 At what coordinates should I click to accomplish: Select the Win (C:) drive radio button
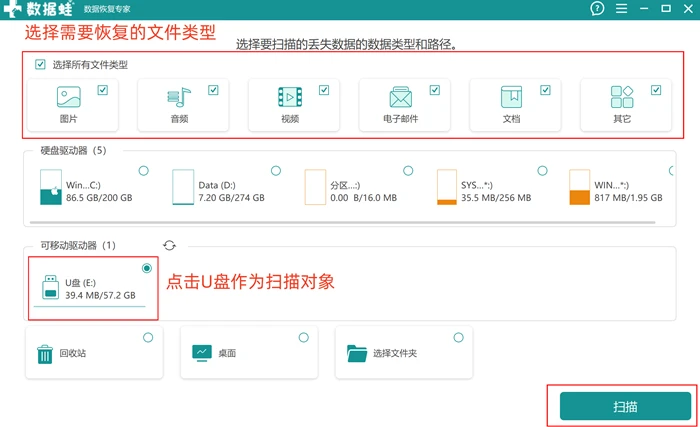pyautogui.click(x=143, y=171)
